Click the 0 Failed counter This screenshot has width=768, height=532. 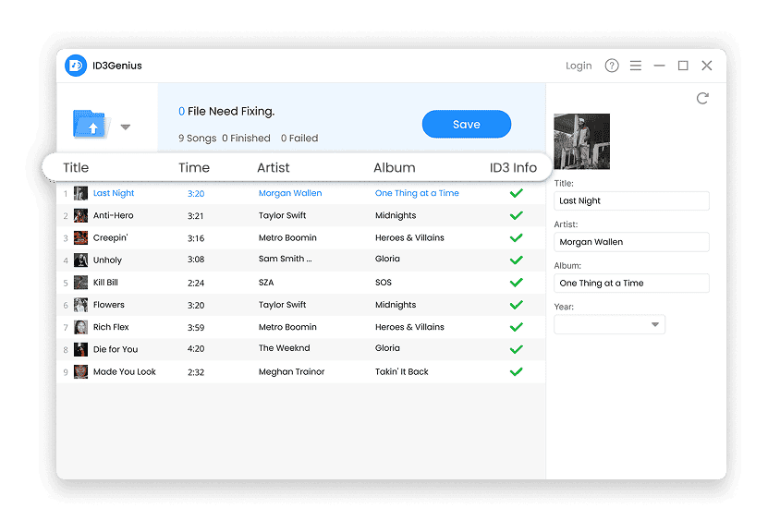[x=299, y=139]
